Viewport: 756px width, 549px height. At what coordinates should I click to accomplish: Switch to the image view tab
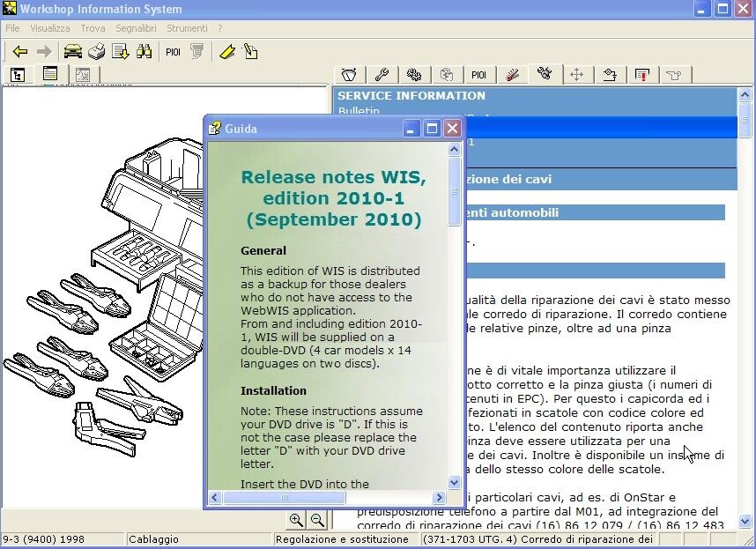tap(83, 75)
